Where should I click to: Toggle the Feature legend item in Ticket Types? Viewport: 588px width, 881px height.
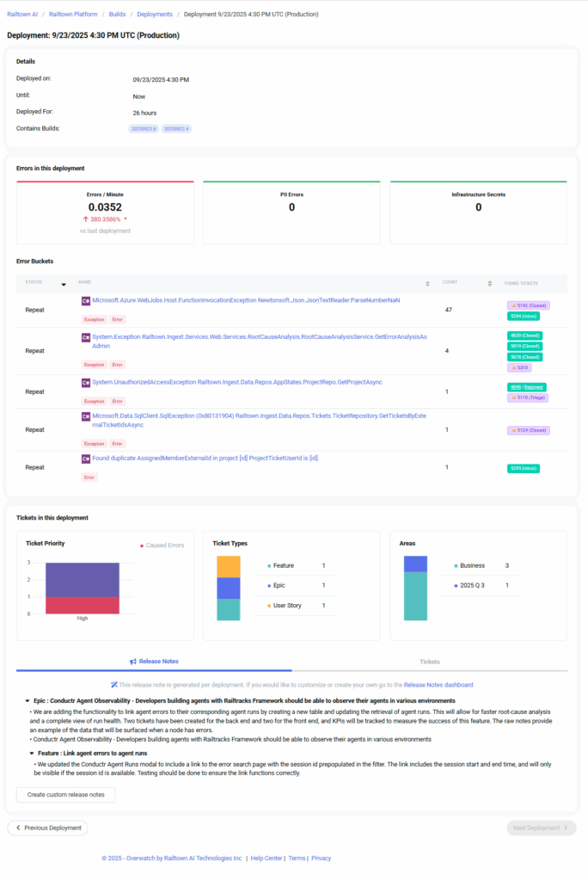click(x=283, y=566)
